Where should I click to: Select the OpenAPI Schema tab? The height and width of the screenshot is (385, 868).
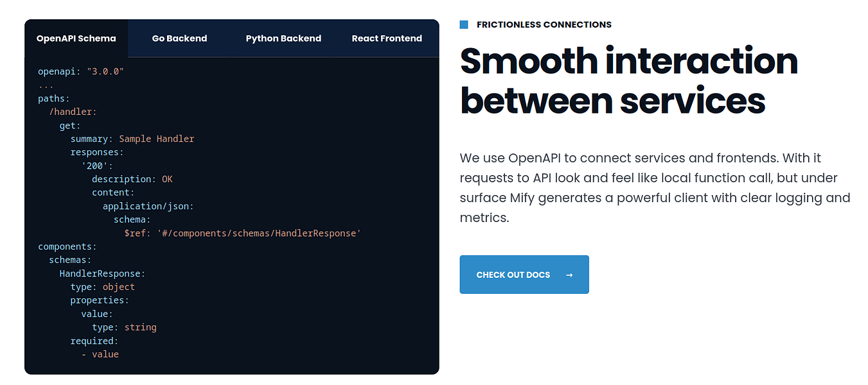pos(76,38)
